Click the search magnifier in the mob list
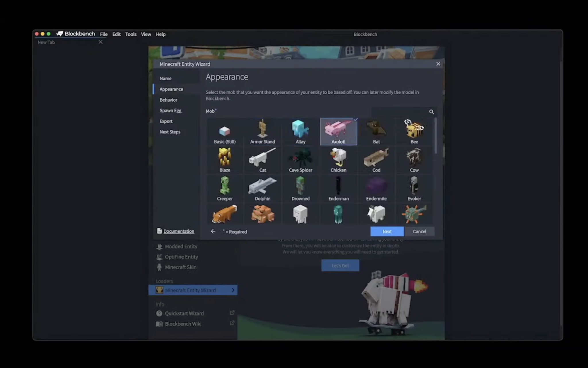588x368 pixels. (432, 112)
